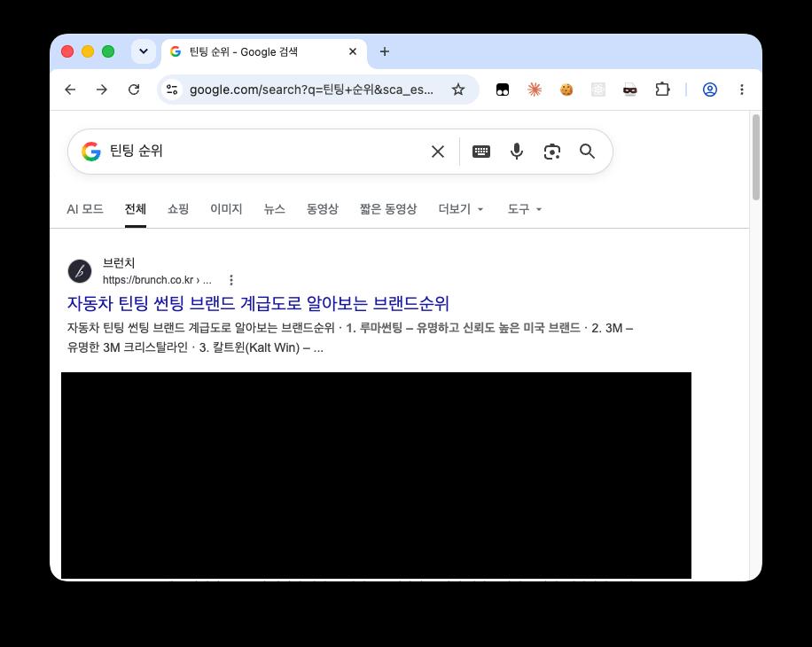This screenshot has width=812, height=647.
Task: Go forward to the next page
Action: tap(102, 90)
